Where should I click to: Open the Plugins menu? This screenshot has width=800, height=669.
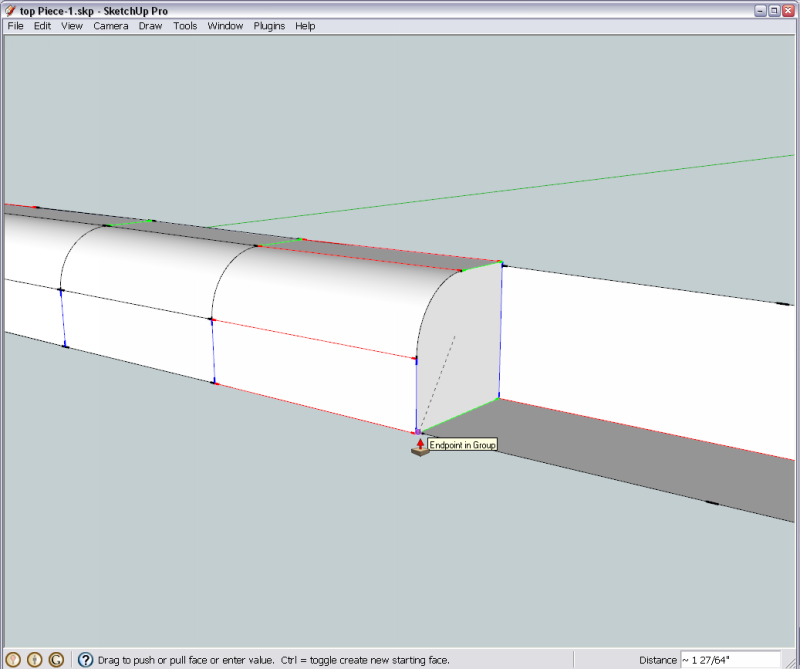click(269, 26)
